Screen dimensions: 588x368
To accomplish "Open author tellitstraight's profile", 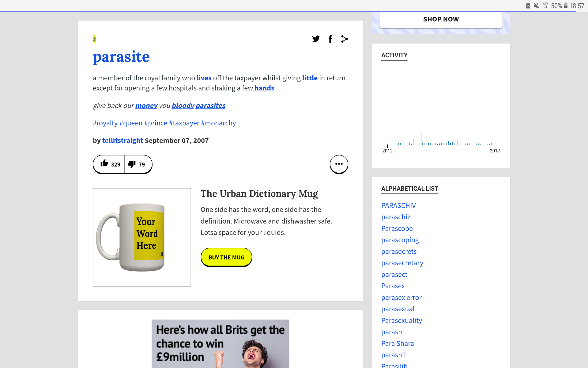I will point(123,140).
